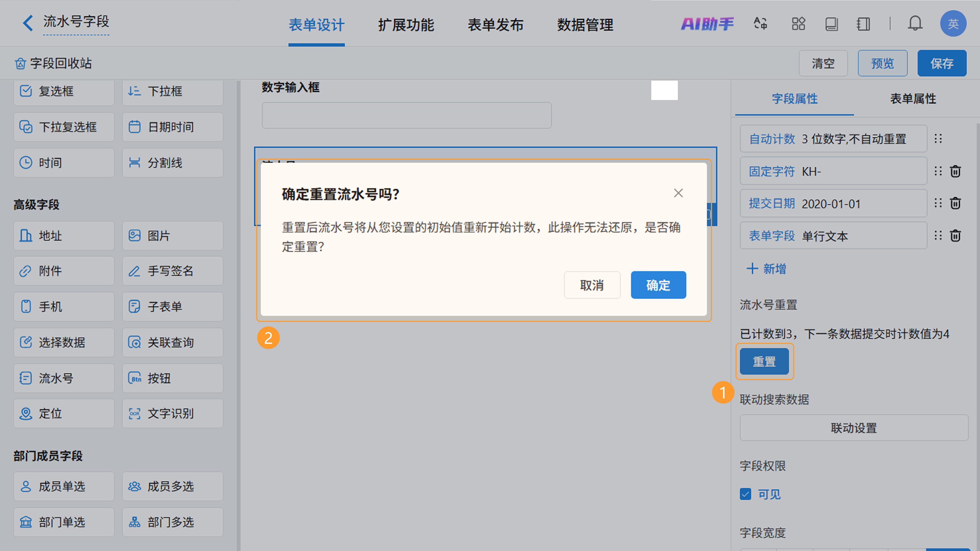Delete the 固定字符 KH- rule

coord(955,171)
